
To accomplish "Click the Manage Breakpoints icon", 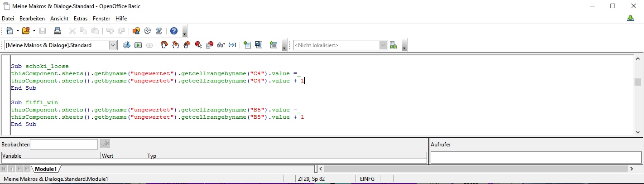I will (x=209, y=45).
